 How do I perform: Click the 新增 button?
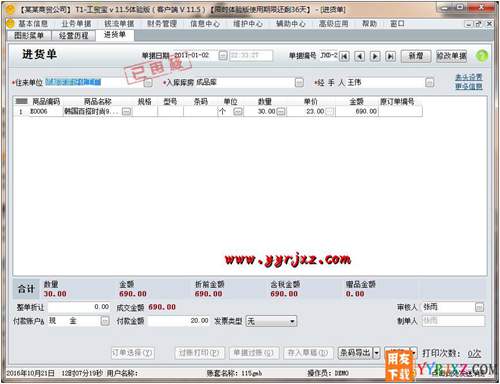(416, 56)
